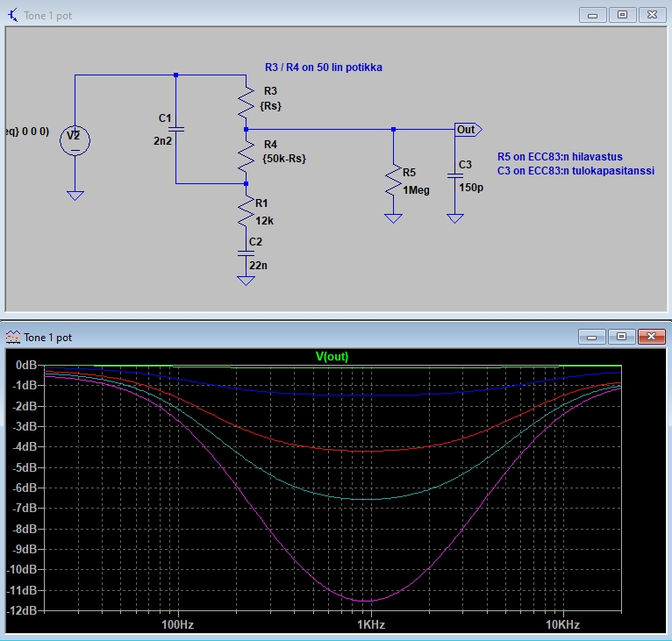This screenshot has height=641, width=672.
Task: Select the C2 22n capacitor symbol
Action: (x=247, y=252)
